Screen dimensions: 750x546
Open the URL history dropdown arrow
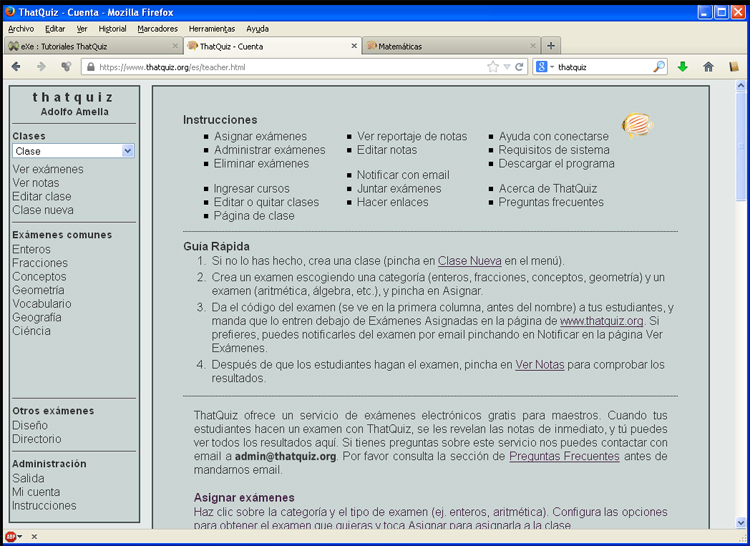507,67
